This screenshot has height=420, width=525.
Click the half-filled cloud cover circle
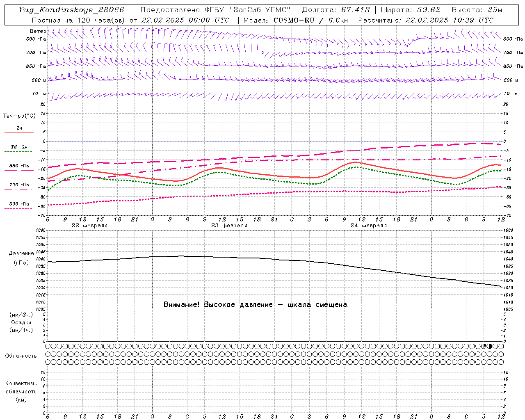[x=489, y=346]
